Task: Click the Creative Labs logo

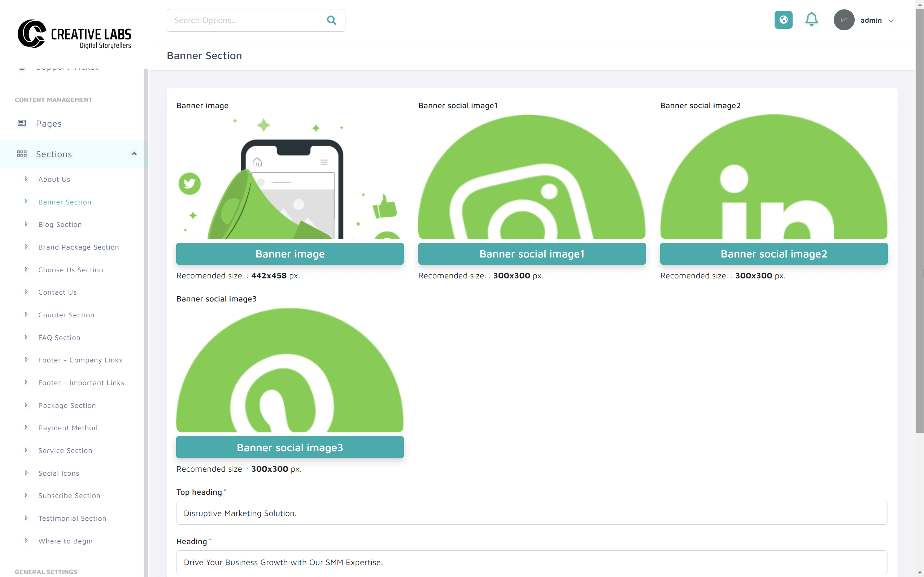Action: coord(74,34)
